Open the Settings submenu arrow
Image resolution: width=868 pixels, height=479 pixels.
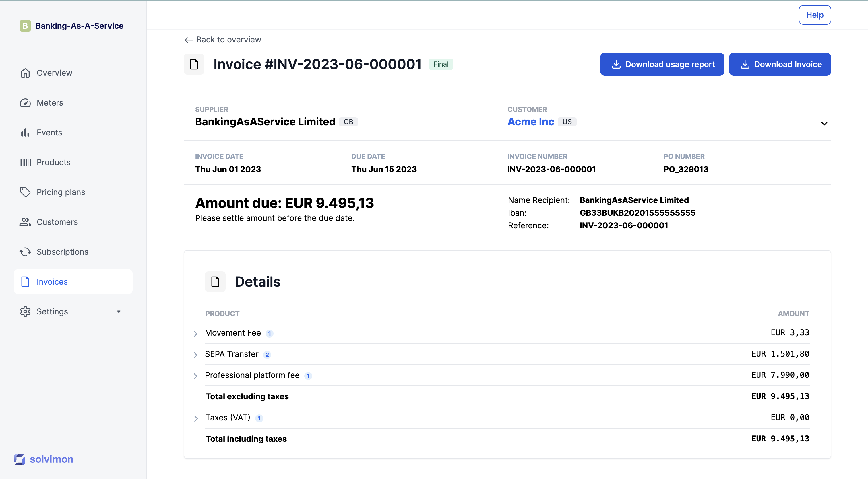(119, 311)
